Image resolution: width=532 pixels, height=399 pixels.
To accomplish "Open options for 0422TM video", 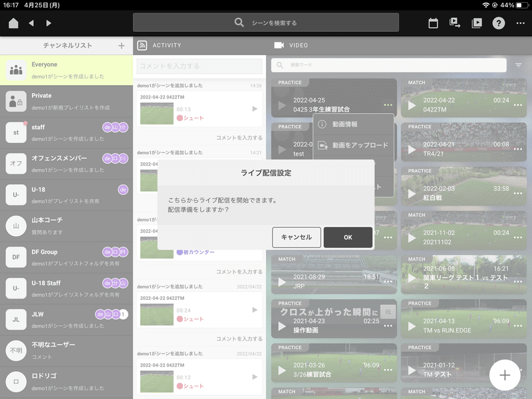I will tap(518, 105).
